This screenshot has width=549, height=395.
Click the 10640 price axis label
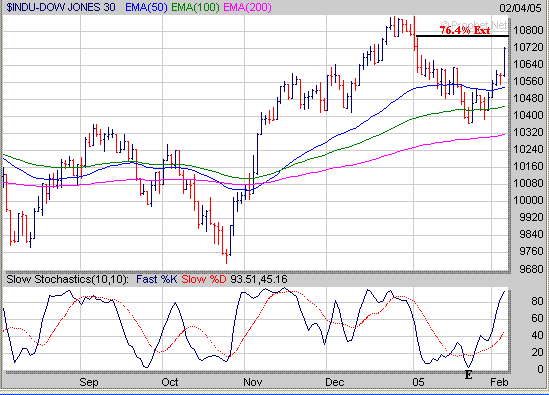coord(528,64)
